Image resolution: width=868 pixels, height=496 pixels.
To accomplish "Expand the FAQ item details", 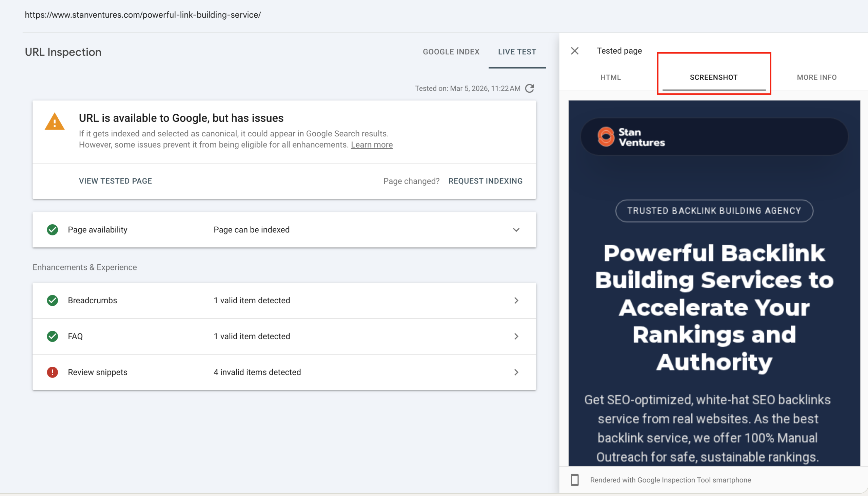I will tap(516, 336).
